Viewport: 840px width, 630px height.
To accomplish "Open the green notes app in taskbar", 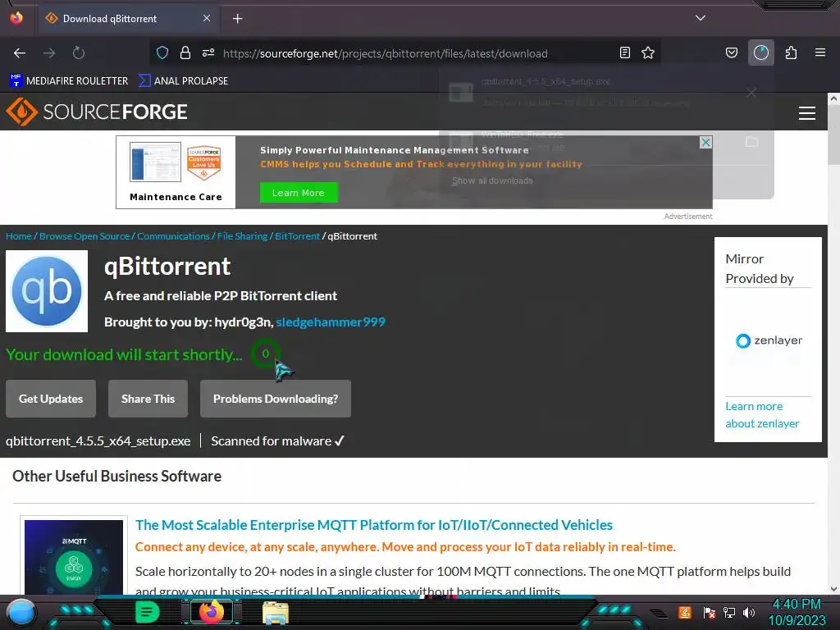I will pos(147,612).
